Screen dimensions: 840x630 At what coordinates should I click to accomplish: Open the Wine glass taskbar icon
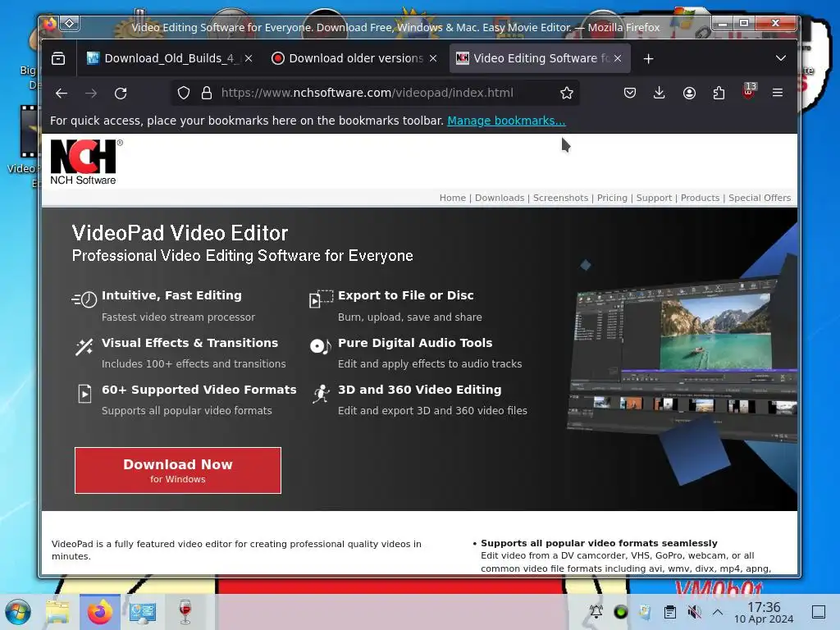tap(185, 612)
